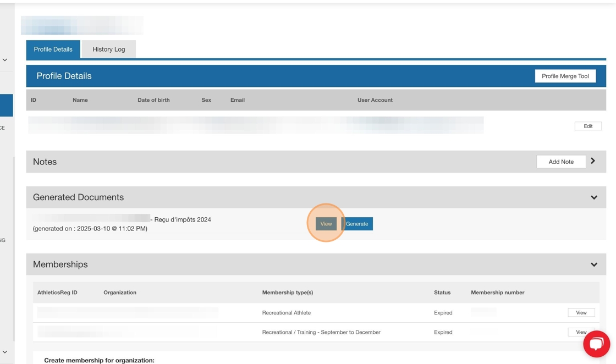View the Recreational / Training membership

click(x=581, y=332)
